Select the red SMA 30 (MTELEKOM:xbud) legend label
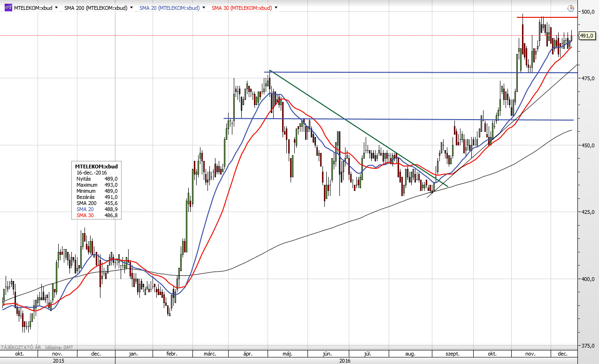This screenshot has width=599, height=364. (242, 8)
